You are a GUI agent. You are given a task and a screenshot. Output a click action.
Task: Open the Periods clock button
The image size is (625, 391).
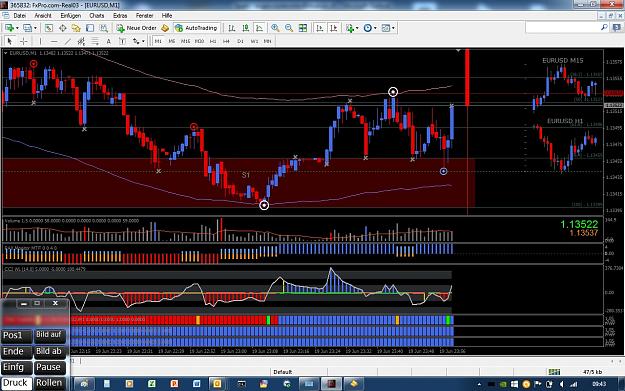368,28
